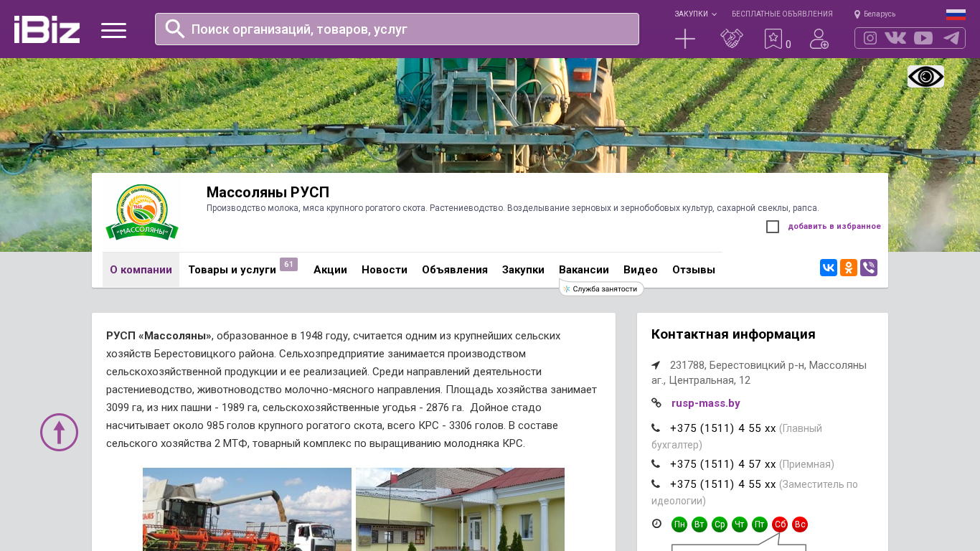
Task: Select Saturday 'Сб' schedule day
Action: coord(780,524)
